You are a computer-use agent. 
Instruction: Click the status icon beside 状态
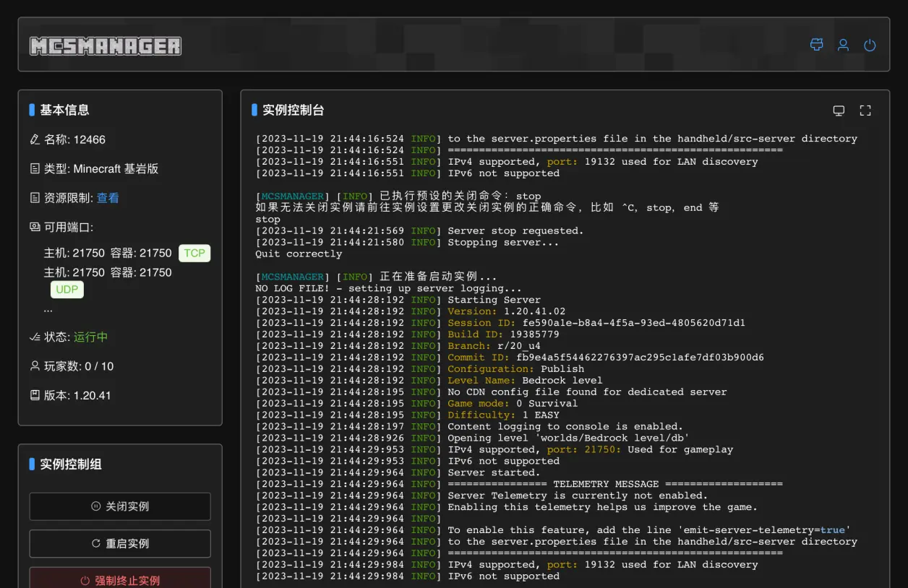point(35,337)
